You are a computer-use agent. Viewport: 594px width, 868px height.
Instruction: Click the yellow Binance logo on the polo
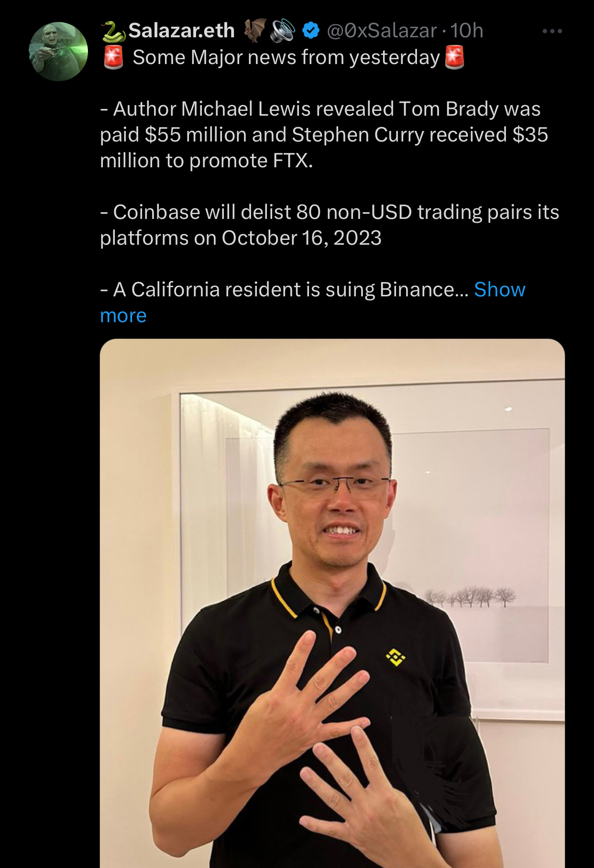(396, 657)
